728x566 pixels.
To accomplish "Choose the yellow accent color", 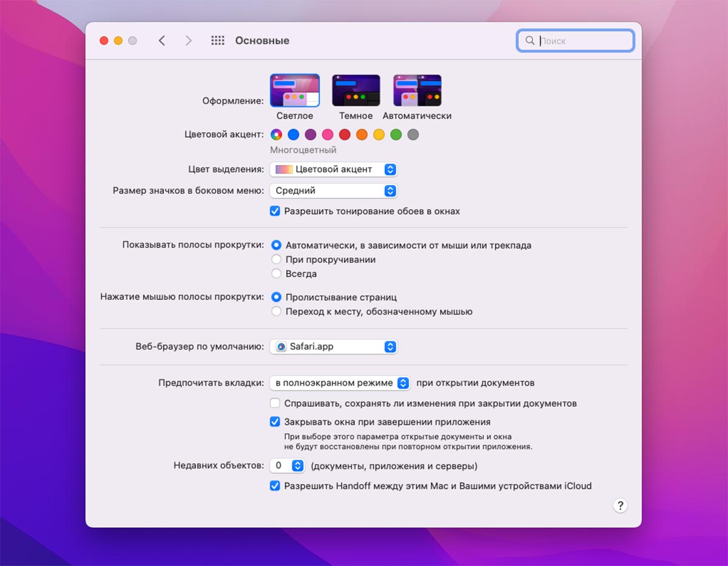I will point(379,135).
